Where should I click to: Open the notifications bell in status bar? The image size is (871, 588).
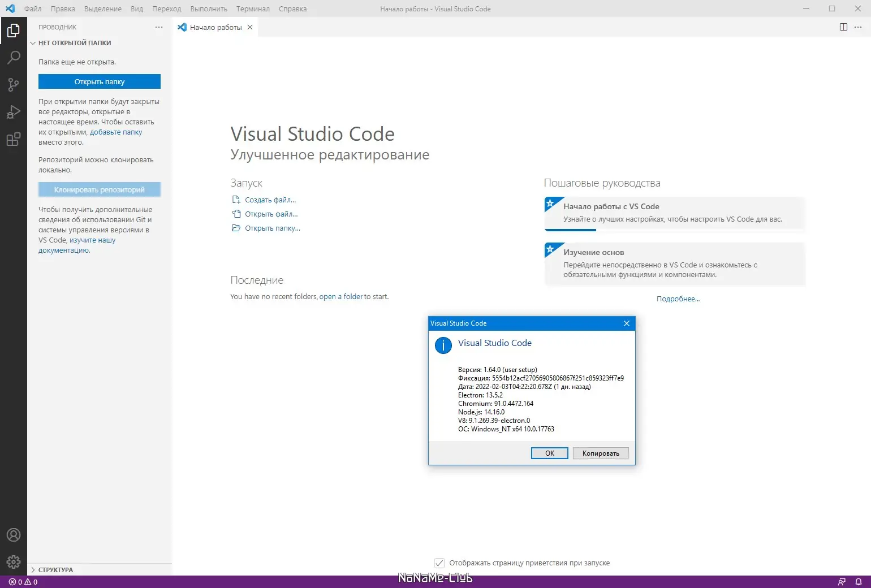pos(859,582)
